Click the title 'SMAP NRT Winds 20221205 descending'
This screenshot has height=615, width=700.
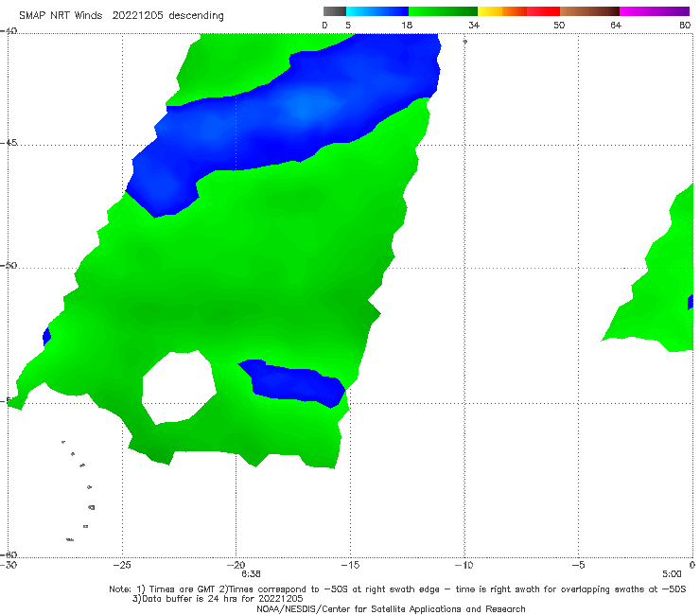coord(121,16)
